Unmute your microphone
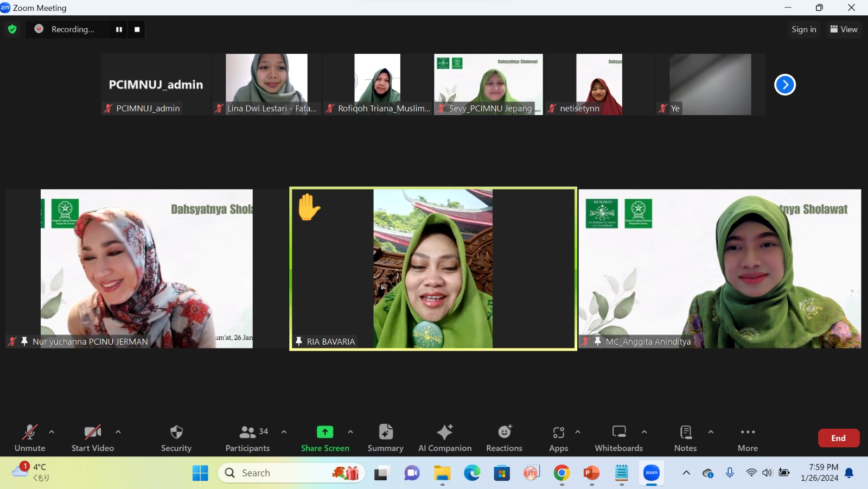 29,437
